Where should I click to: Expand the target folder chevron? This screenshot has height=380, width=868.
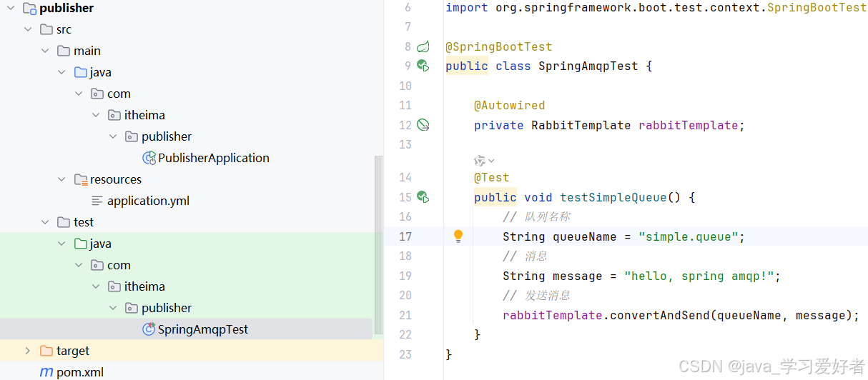coord(28,351)
